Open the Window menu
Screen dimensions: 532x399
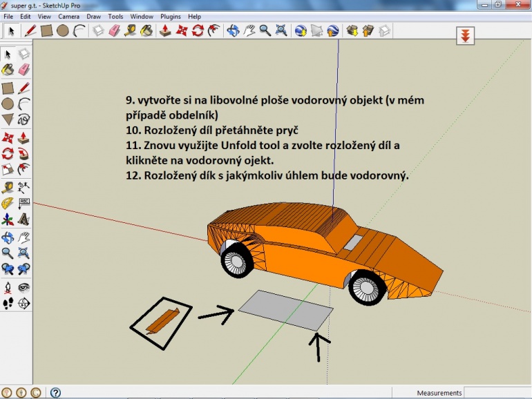pyautogui.click(x=142, y=17)
